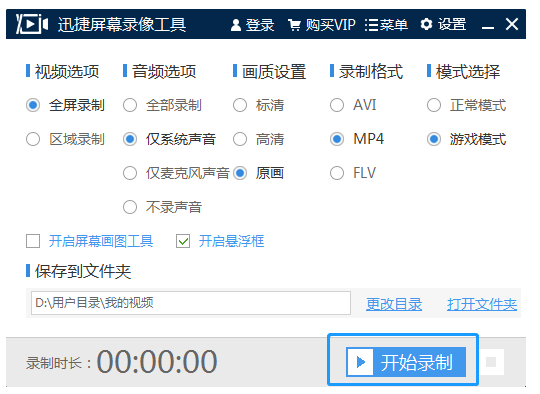Open the 设置 settings option
This screenshot has width=540, height=394.
(443, 25)
